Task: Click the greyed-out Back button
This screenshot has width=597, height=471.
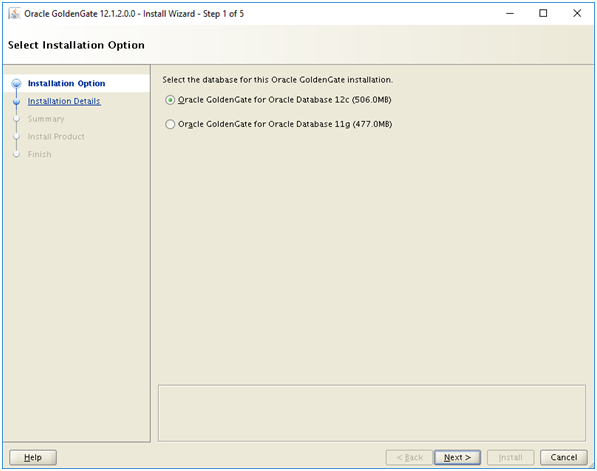Action: 409,457
